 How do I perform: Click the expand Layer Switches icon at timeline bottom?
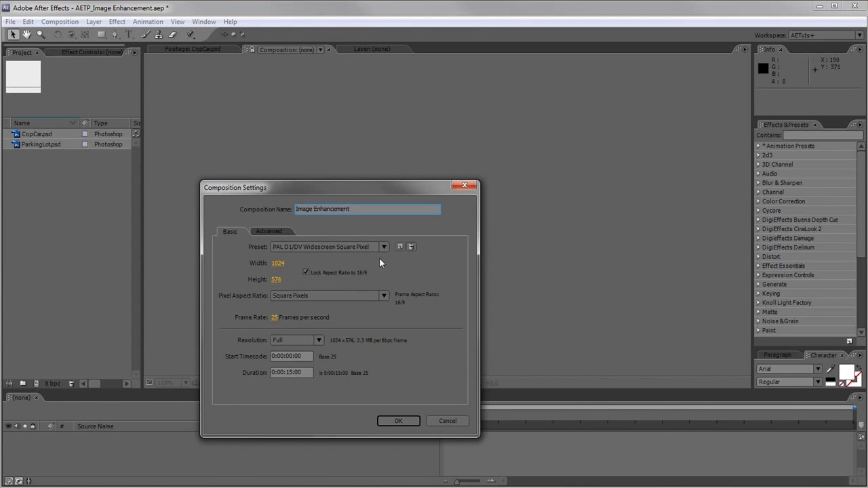coord(9,481)
